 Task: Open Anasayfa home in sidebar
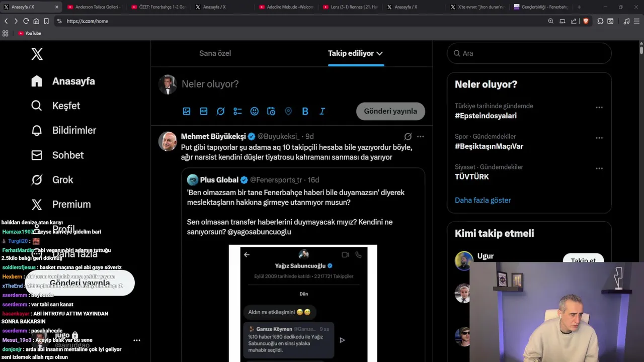(63, 81)
